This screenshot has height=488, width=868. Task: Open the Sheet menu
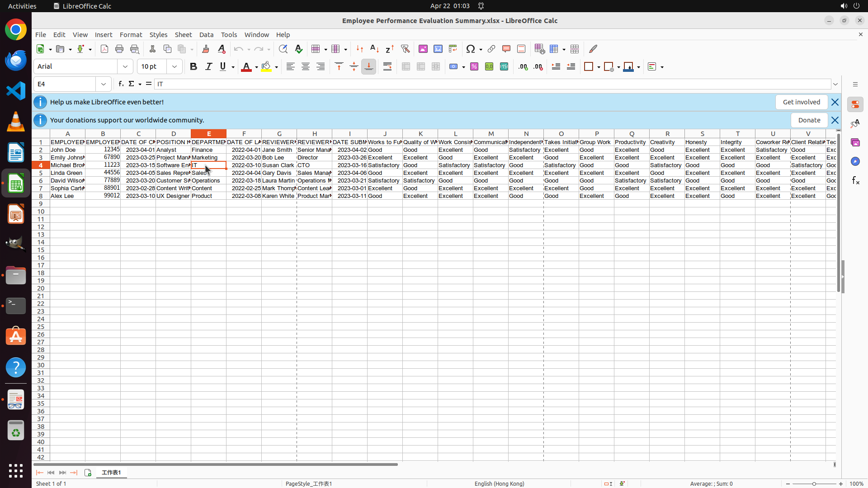point(183,35)
